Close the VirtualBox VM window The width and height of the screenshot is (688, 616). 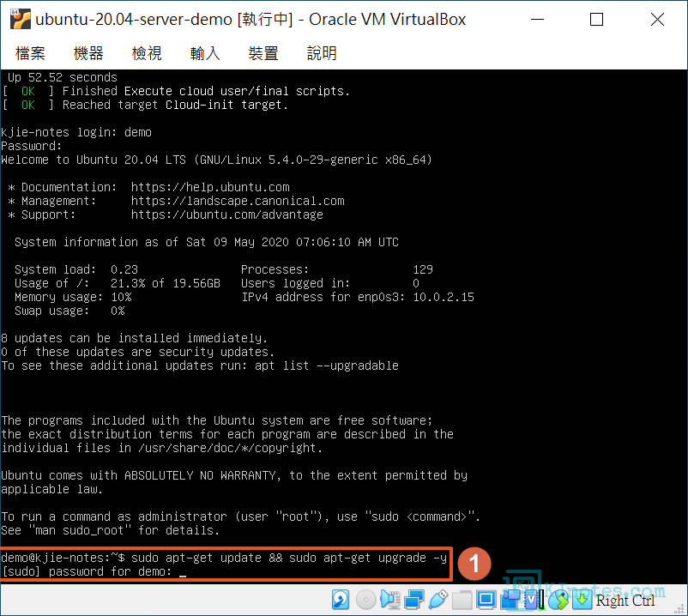(657, 20)
